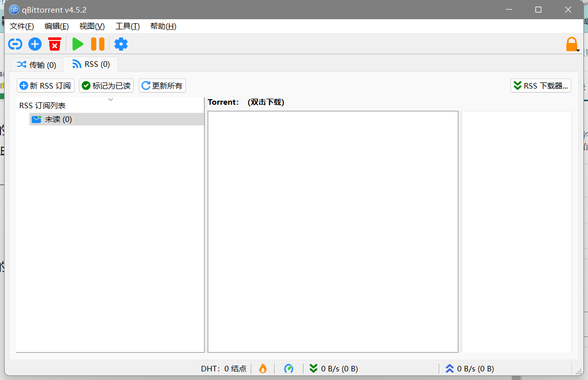This screenshot has height=380, width=588.
Task: Click the orange lock icon
Action: [572, 45]
